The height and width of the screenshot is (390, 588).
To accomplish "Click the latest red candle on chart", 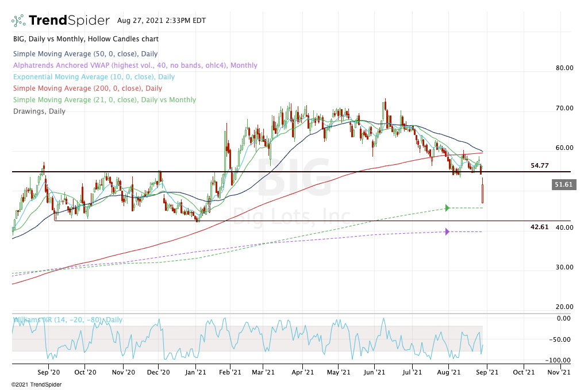I will [x=482, y=194].
